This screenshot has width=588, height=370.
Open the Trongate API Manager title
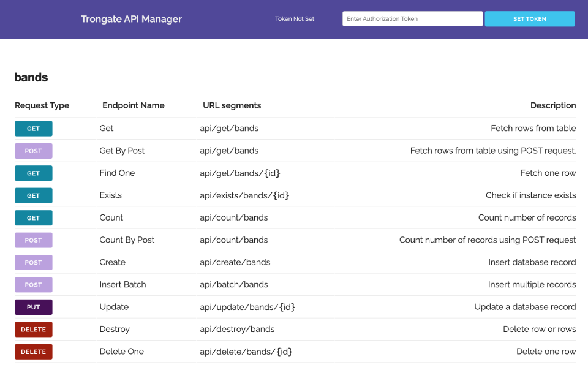[131, 19]
